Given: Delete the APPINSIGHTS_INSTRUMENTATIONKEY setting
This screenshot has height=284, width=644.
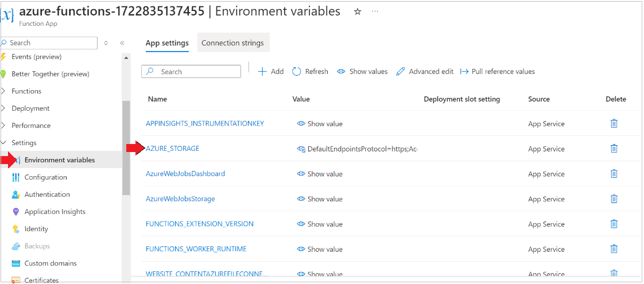Looking at the screenshot, I should point(614,123).
